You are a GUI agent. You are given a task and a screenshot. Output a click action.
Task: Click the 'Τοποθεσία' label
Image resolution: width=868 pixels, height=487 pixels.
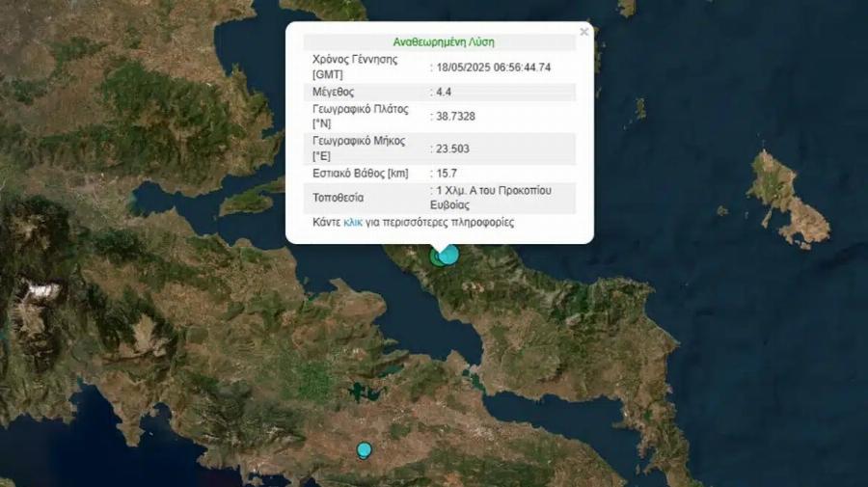point(338,198)
